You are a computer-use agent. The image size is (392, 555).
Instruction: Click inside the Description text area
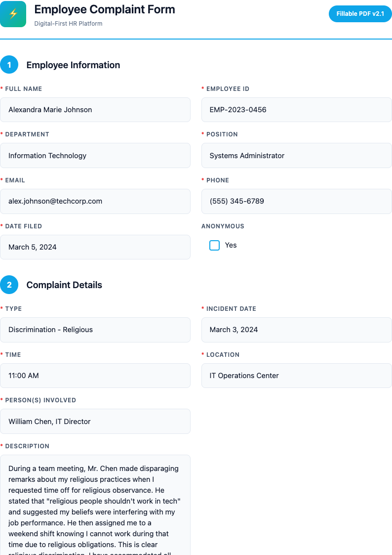click(95, 509)
